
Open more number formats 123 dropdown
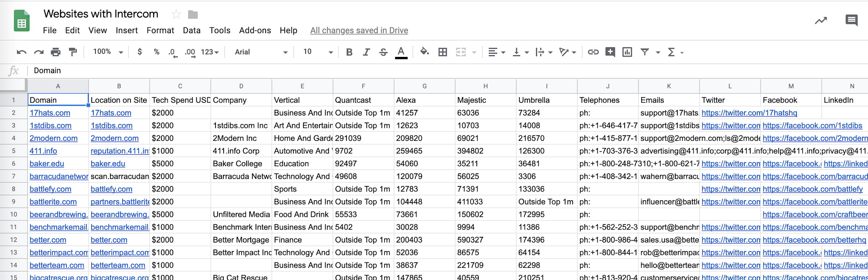coord(210,52)
